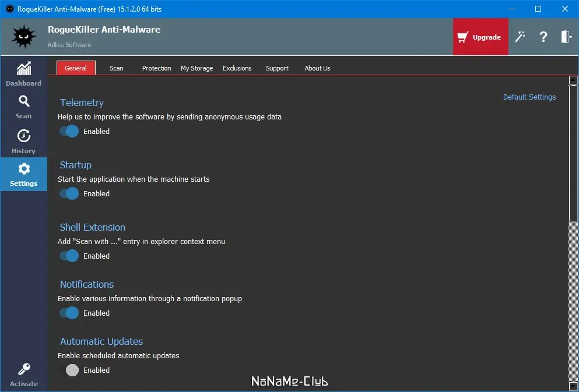Maximize the RogueKiller window
The height and width of the screenshot is (392, 579).
click(538, 9)
